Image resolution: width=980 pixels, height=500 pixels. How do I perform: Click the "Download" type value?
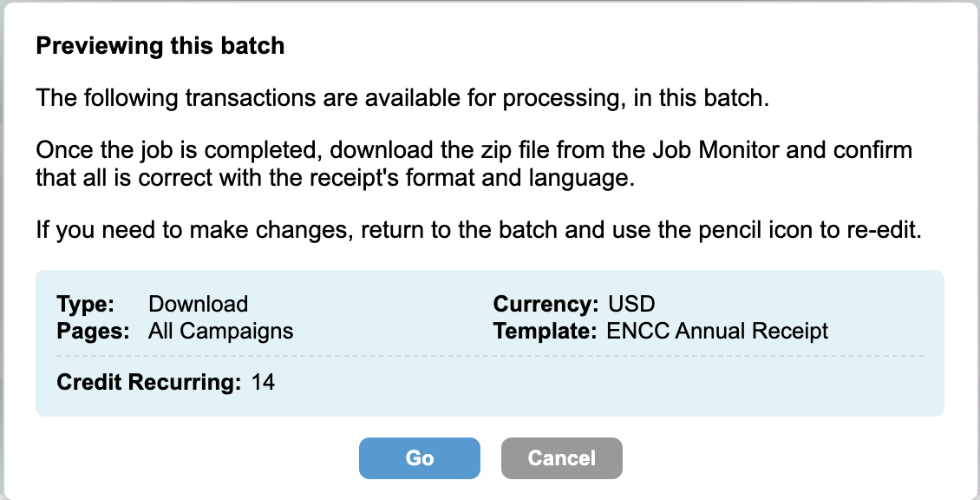coord(199,304)
